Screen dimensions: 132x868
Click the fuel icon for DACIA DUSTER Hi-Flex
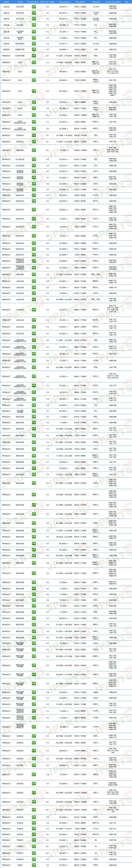[x=34, y=19]
